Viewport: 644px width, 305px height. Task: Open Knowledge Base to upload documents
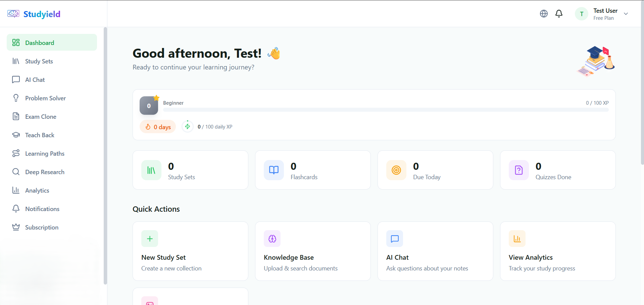tap(312, 251)
